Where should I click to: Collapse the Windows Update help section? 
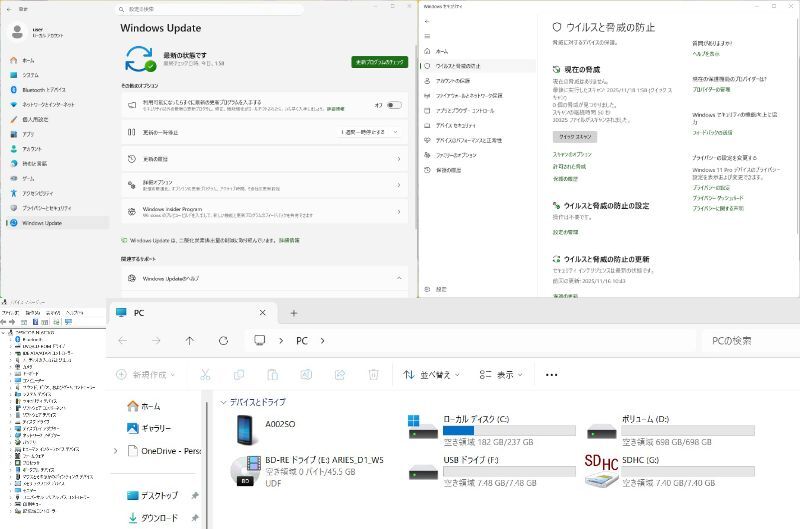pyautogui.click(x=398, y=278)
